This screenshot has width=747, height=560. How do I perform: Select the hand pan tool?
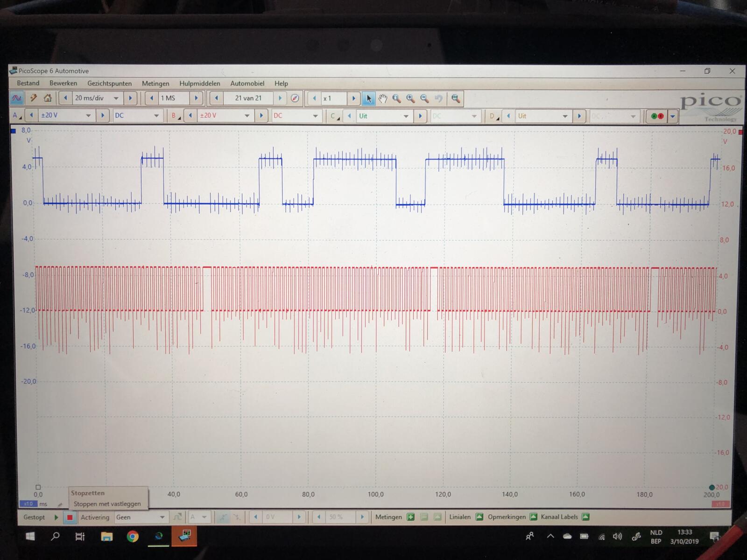383,98
